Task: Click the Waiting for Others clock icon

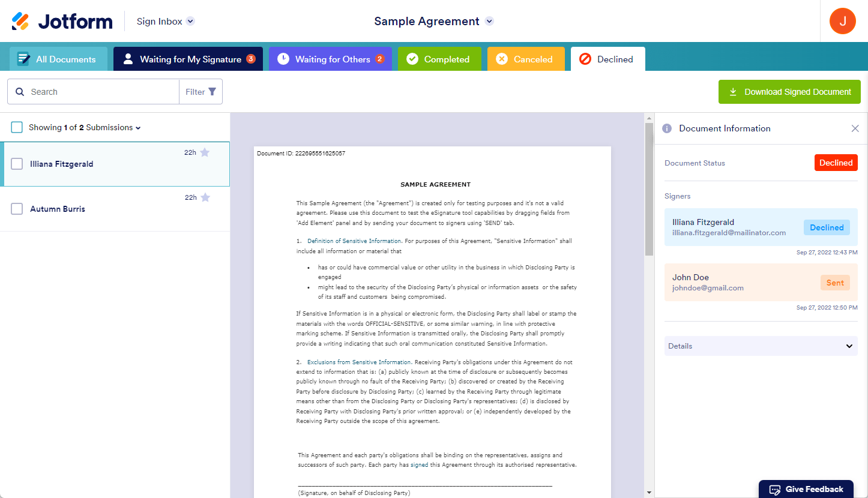Action: tap(283, 59)
